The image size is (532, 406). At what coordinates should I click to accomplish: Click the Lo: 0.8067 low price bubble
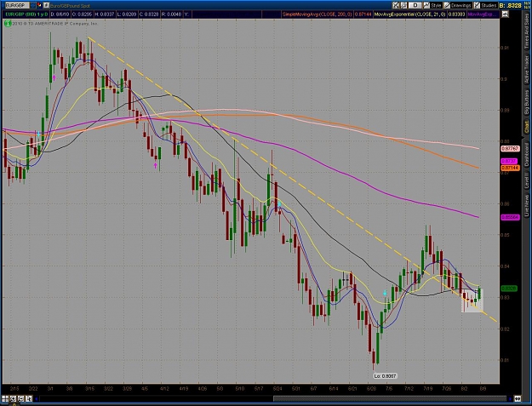[385, 376]
